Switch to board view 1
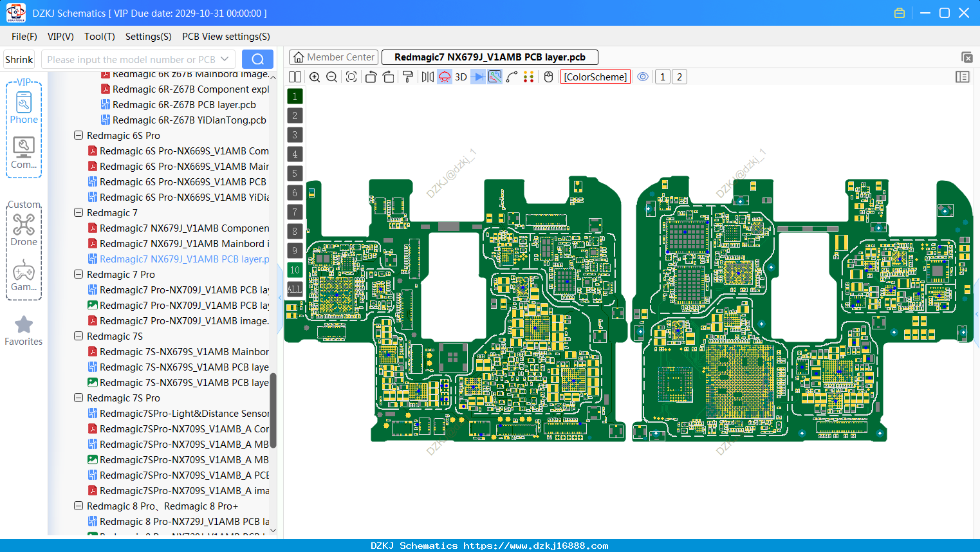Image resolution: width=980 pixels, height=552 pixels. coord(663,77)
